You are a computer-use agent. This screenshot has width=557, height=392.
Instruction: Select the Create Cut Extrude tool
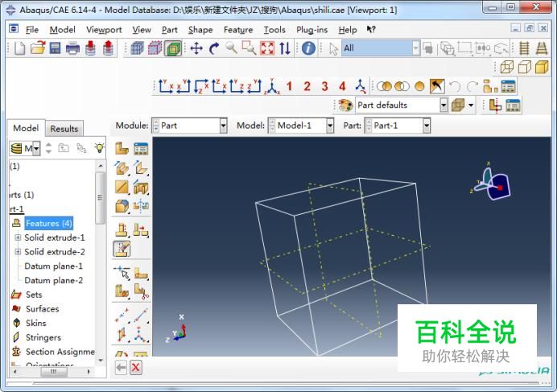[141, 187]
